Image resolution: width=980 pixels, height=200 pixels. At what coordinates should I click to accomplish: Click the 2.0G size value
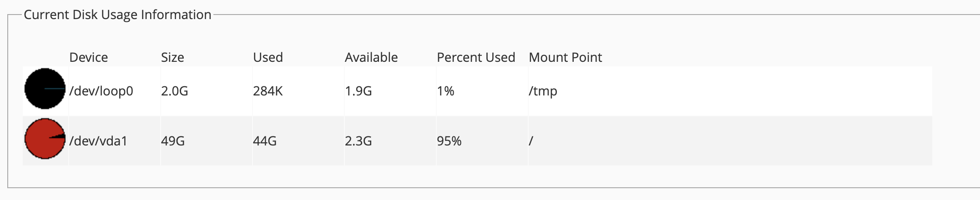[x=174, y=91]
